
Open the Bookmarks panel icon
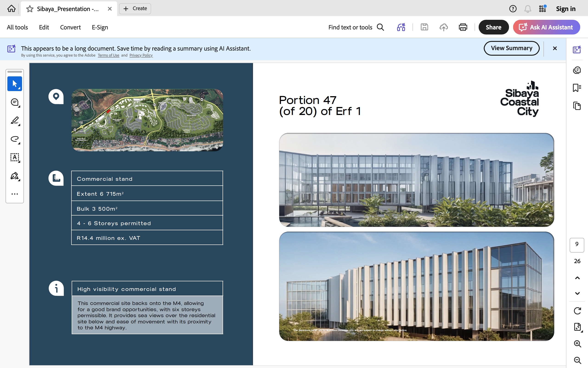coord(577,88)
